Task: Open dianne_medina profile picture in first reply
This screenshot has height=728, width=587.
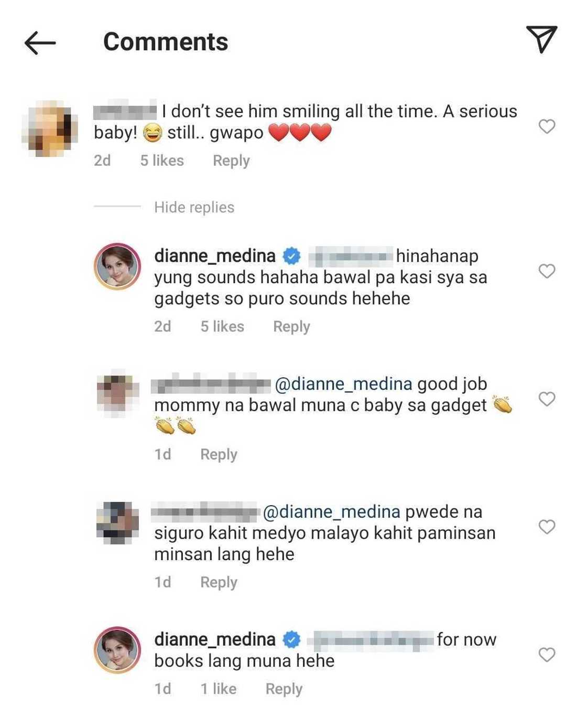Action: [117, 266]
